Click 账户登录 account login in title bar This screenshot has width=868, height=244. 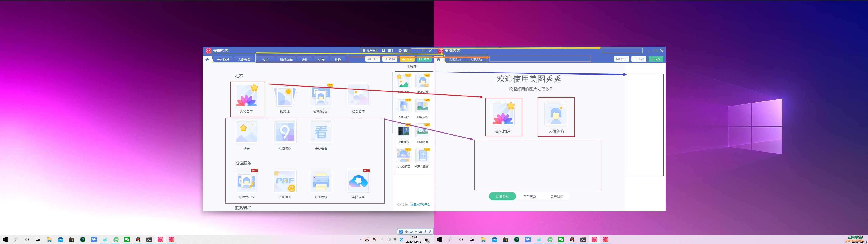point(370,51)
